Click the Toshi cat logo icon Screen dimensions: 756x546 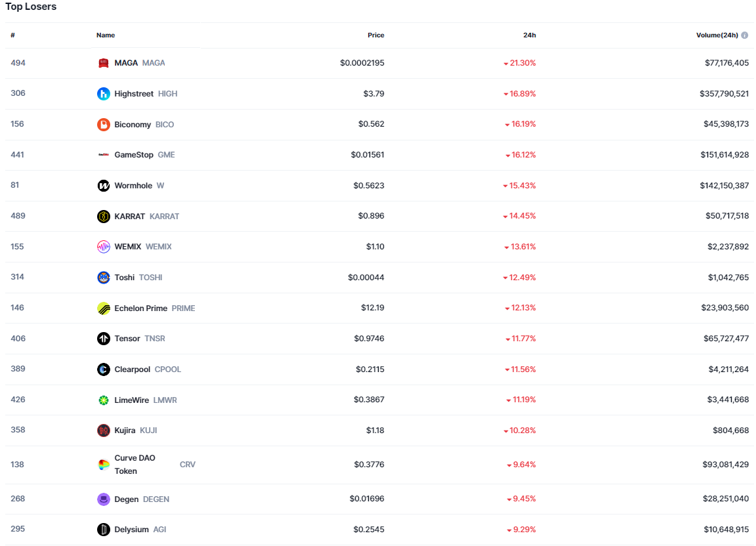click(x=104, y=278)
